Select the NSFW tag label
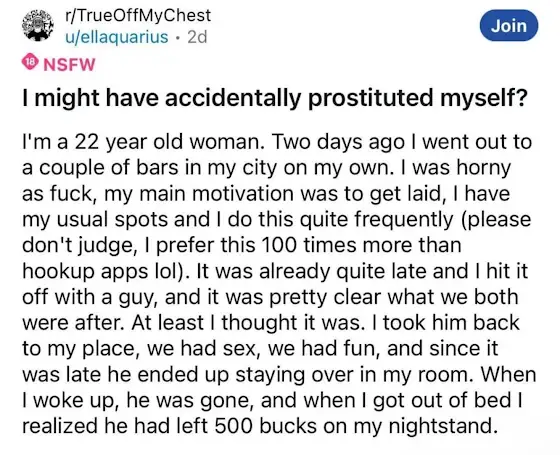The image size is (560, 455). pyautogui.click(x=69, y=65)
